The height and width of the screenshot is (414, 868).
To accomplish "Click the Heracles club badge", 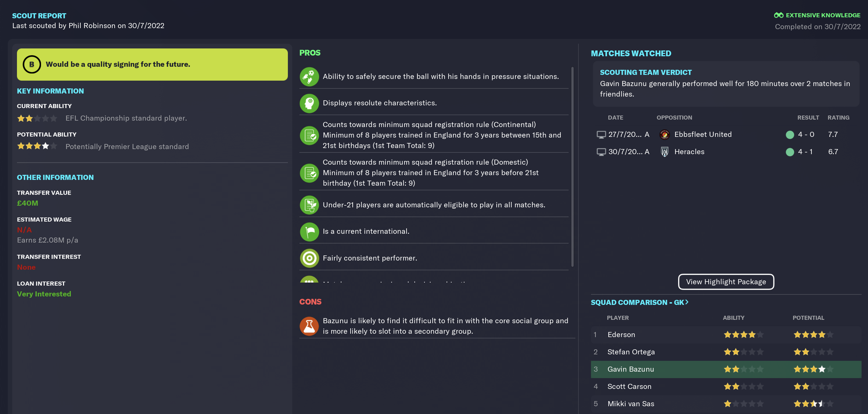I will click(x=665, y=152).
